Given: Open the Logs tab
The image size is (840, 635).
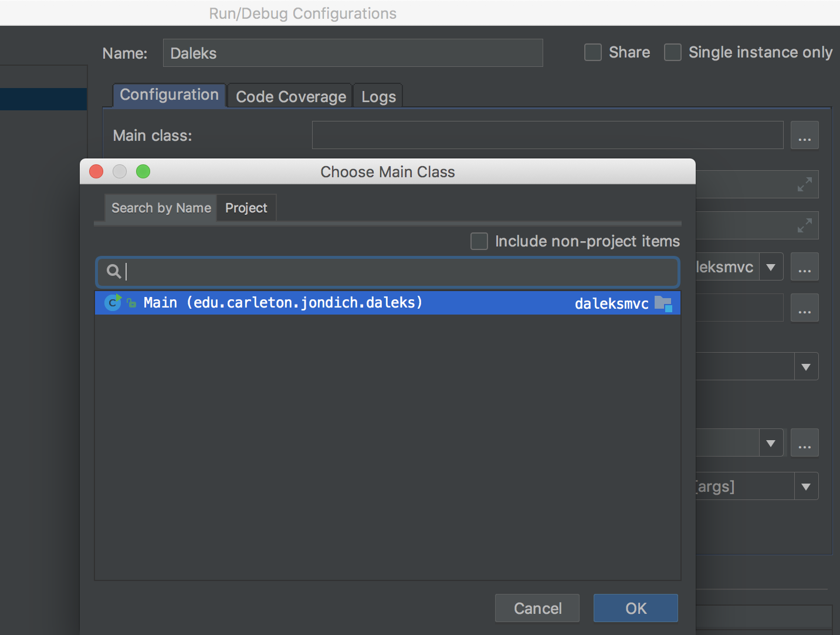Looking at the screenshot, I should tap(378, 96).
